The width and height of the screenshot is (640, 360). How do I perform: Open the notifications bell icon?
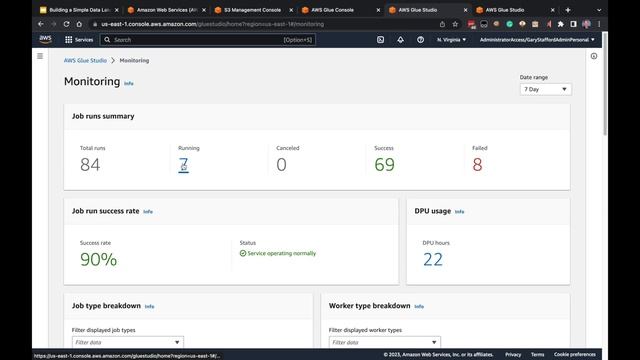tap(400, 40)
